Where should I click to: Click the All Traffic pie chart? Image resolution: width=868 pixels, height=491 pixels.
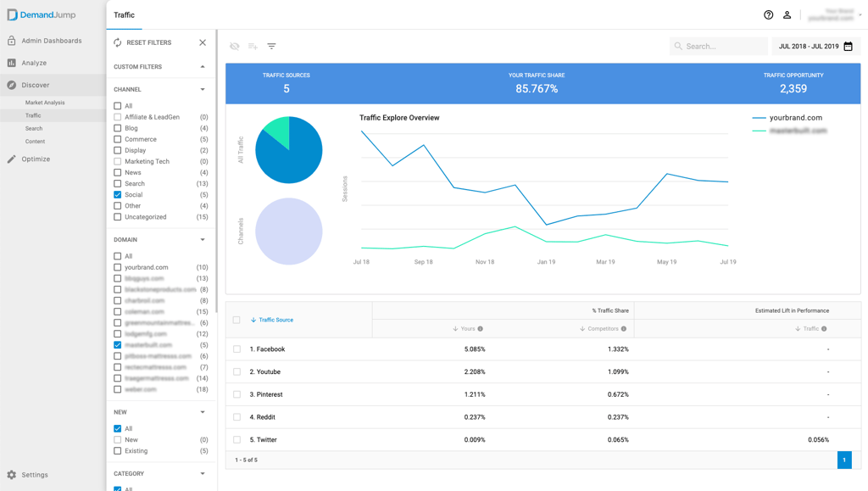288,149
